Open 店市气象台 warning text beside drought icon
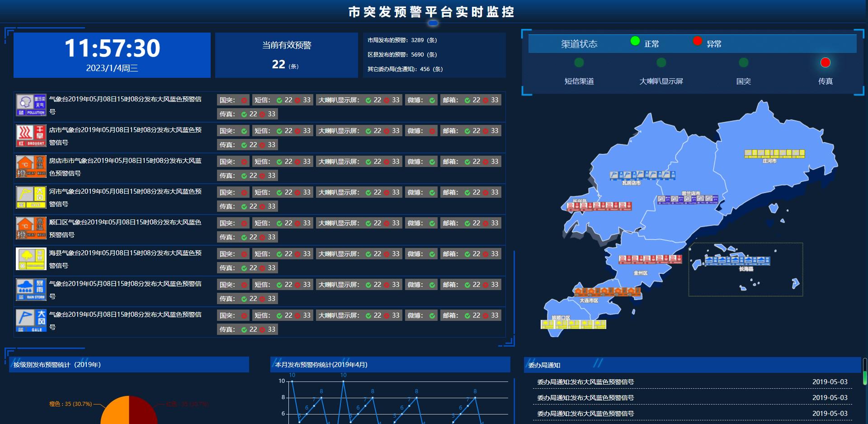The width and height of the screenshot is (868, 424). tap(125, 136)
